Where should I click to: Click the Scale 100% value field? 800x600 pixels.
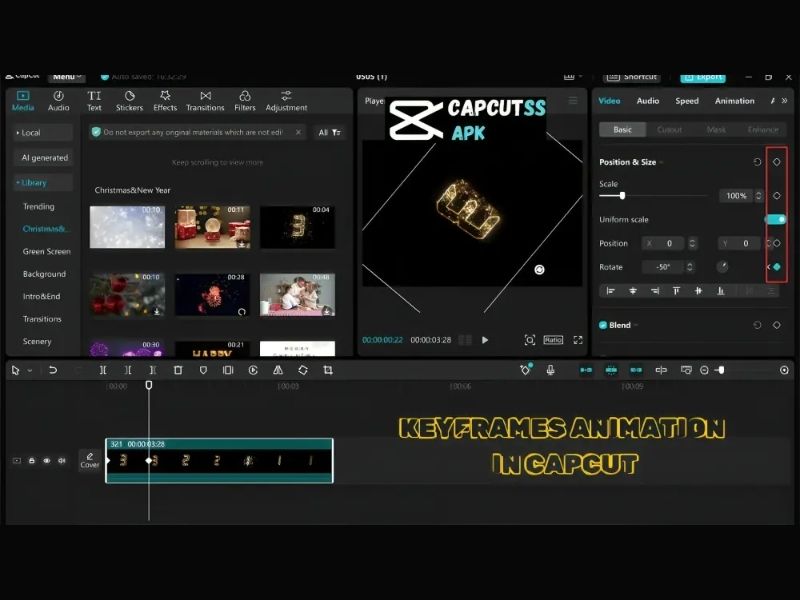point(736,195)
